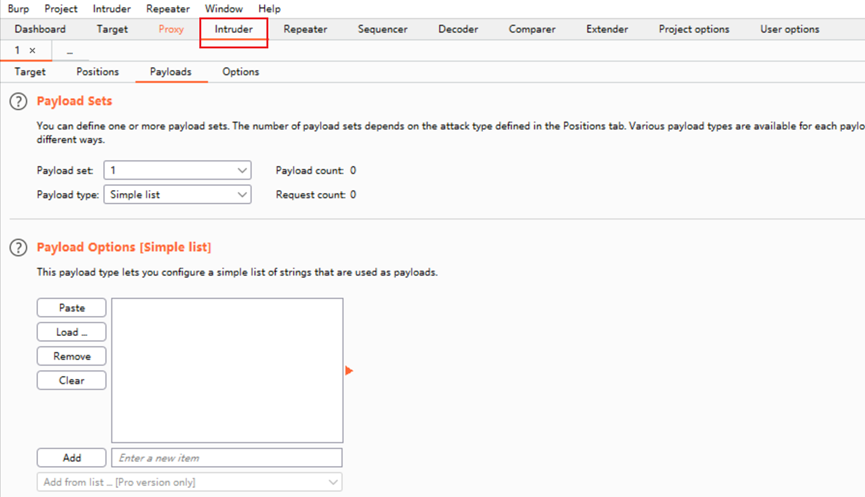Viewport: 865px width, 497px height.
Task: Open the Positions sub-tab
Action: tap(97, 72)
